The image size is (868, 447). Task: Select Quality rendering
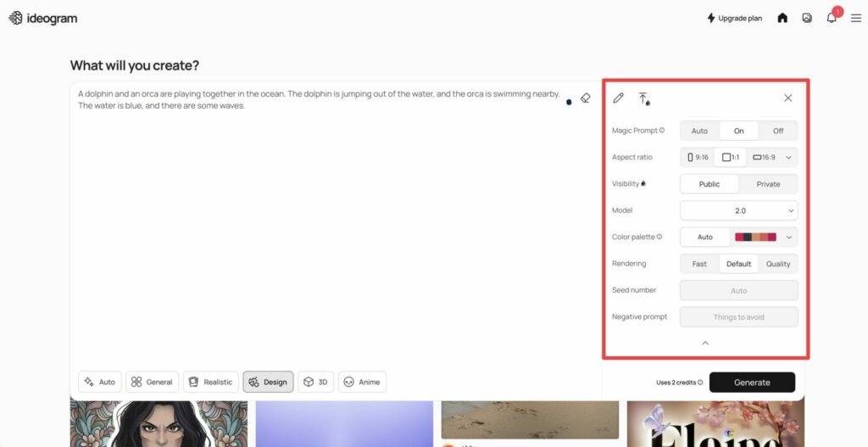[778, 264]
